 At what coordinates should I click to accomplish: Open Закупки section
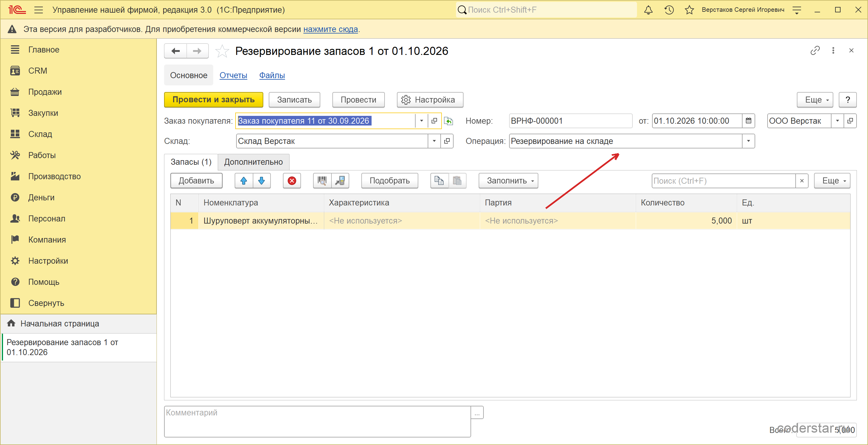[43, 113]
